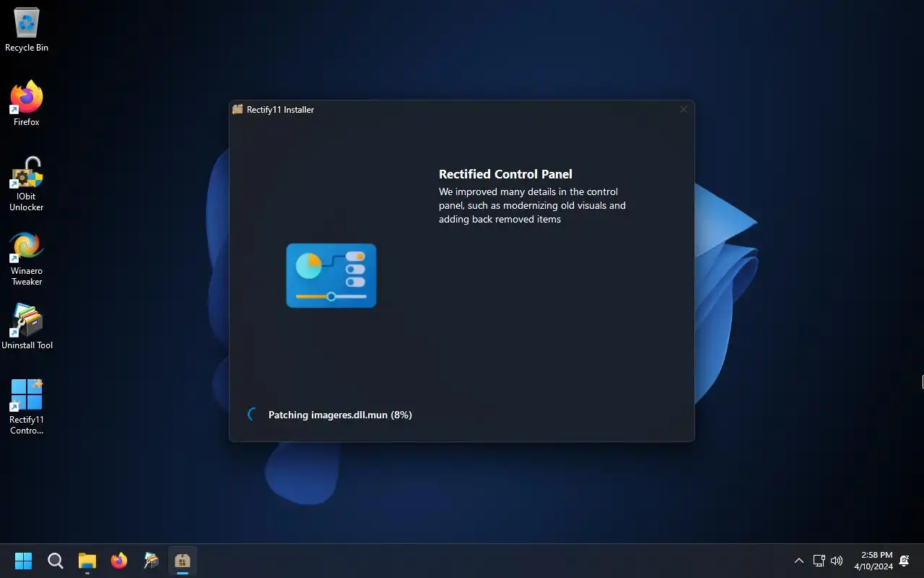The width and height of the screenshot is (924, 578).
Task: Click the description text about modernizing old visuals
Action: click(x=532, y=205)
